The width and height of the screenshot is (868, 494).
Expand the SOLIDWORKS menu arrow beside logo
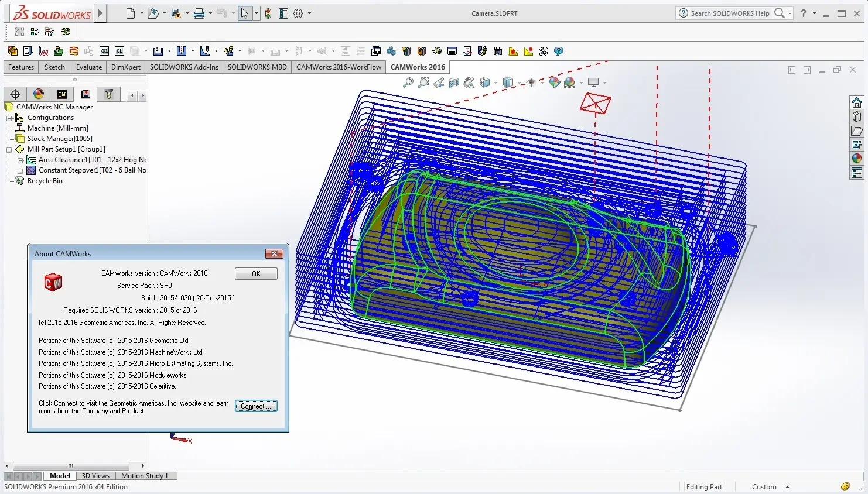(x=101, y=13)
